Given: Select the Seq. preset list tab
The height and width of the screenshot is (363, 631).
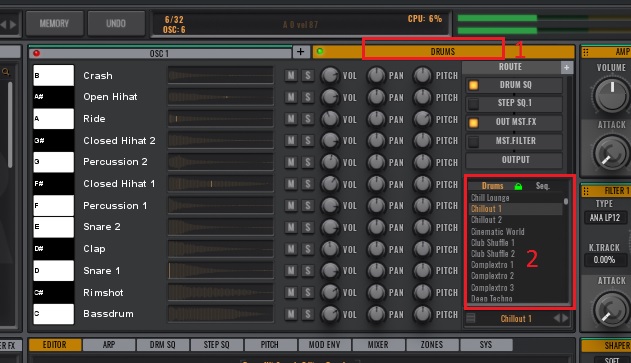Looking at the screenshot, I should click(542, 186).
